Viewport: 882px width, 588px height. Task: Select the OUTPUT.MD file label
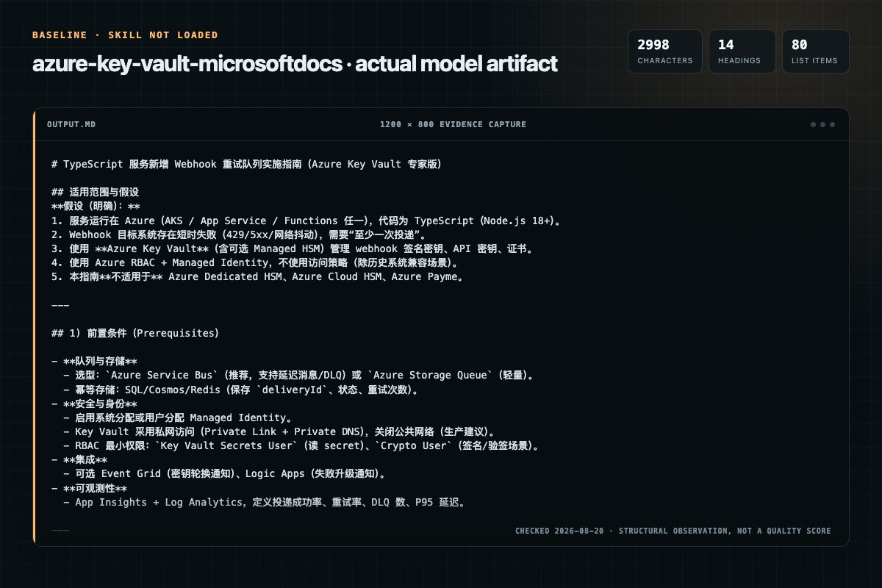click(71, 124)
